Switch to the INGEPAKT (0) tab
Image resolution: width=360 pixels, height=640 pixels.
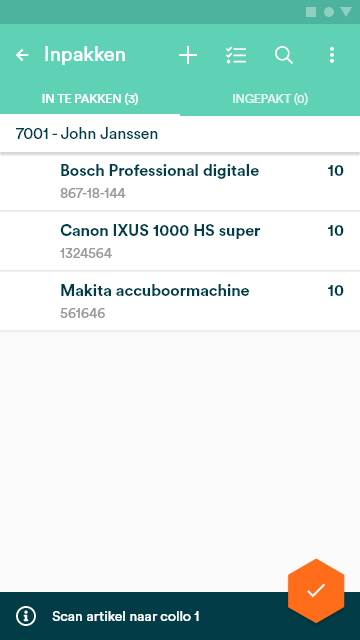click(270, 99)
